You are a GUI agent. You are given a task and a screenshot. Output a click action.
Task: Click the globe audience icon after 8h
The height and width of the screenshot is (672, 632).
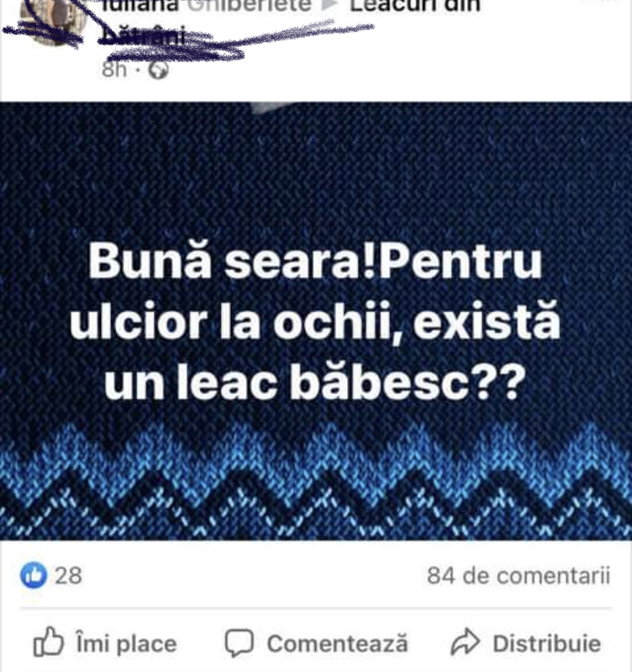(158, 70)
